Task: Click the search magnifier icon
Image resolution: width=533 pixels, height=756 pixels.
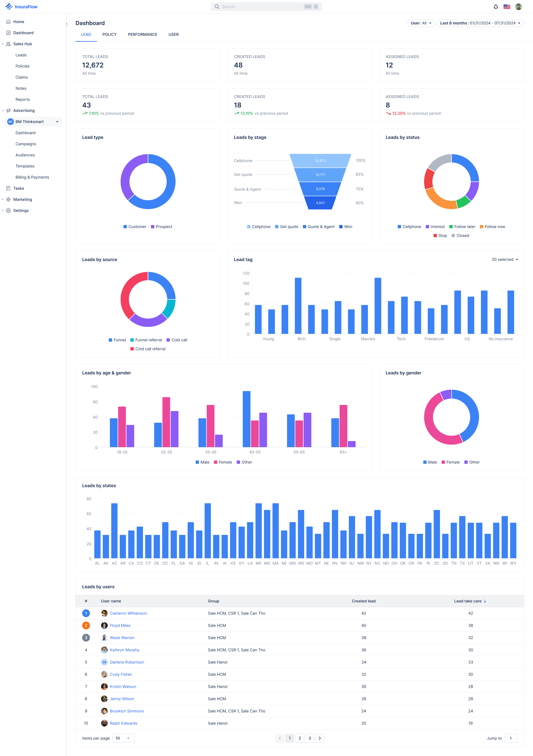Action: tap(217, 7)
